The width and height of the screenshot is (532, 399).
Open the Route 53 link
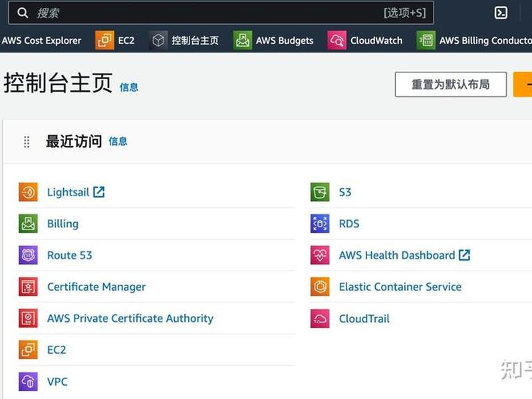click(70, 255)
